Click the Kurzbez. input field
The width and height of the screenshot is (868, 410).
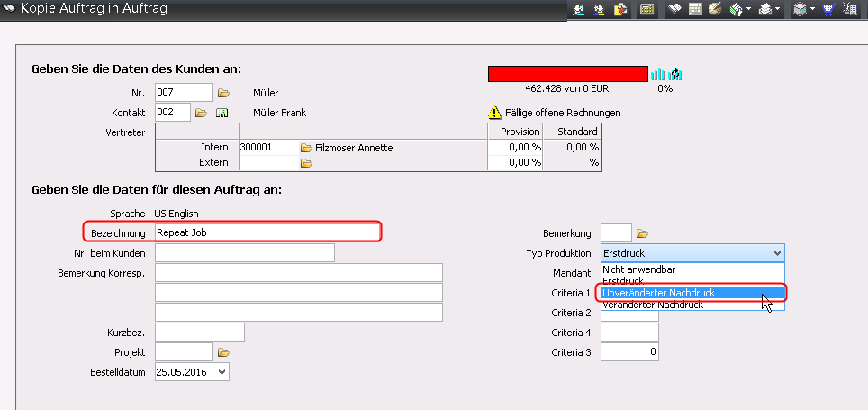200,332
